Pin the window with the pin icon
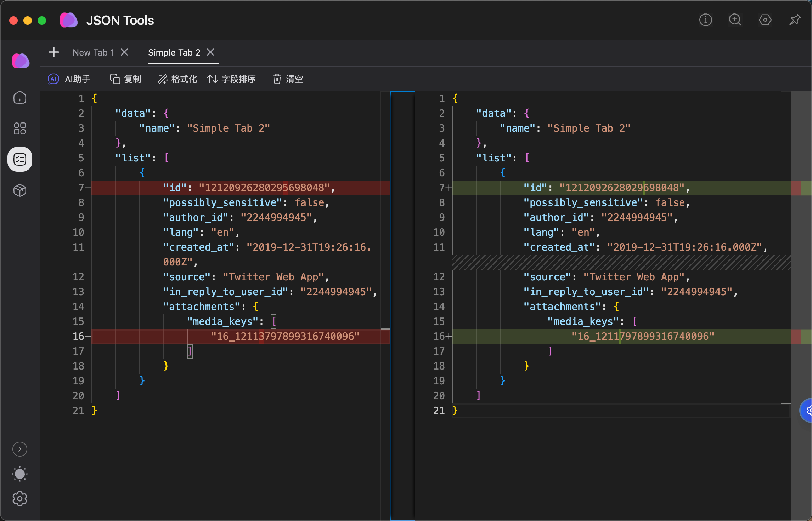Image resolution: width=812 pixels, height=521 pixels. (x=795, y=20)
